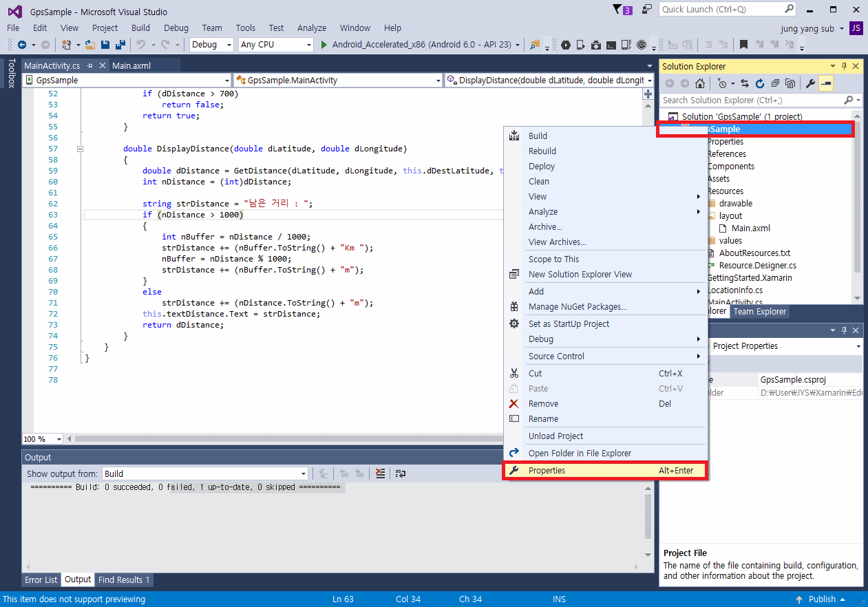
Task: Open the GpsSample project scope dropdown
Action: 127,80
